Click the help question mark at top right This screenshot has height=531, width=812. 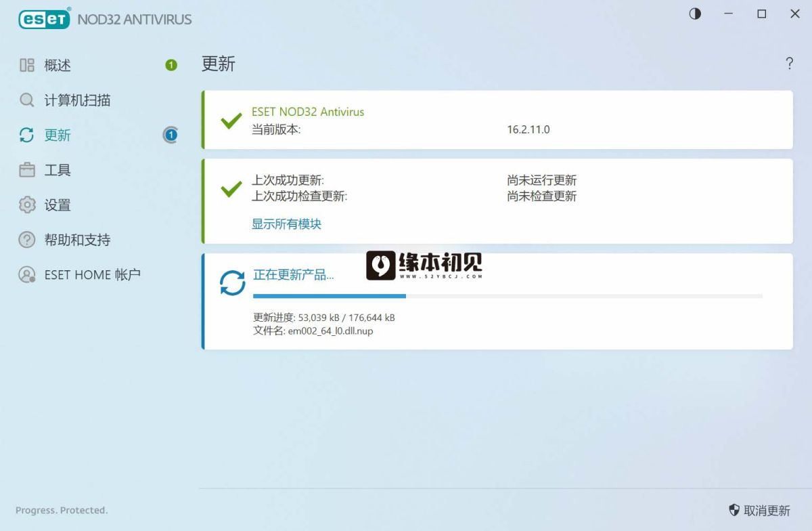(x=789, y=64)
